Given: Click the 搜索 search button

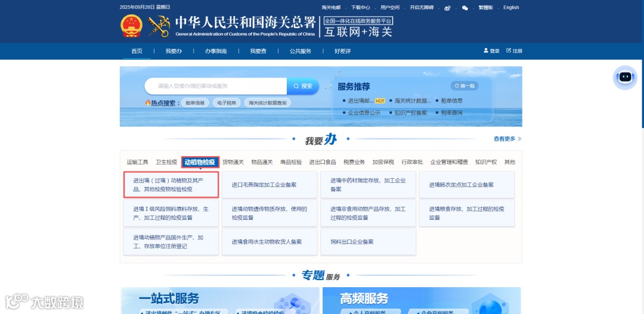Looking at the screenshot, I should pyautogui.click(x=303, y=86).
